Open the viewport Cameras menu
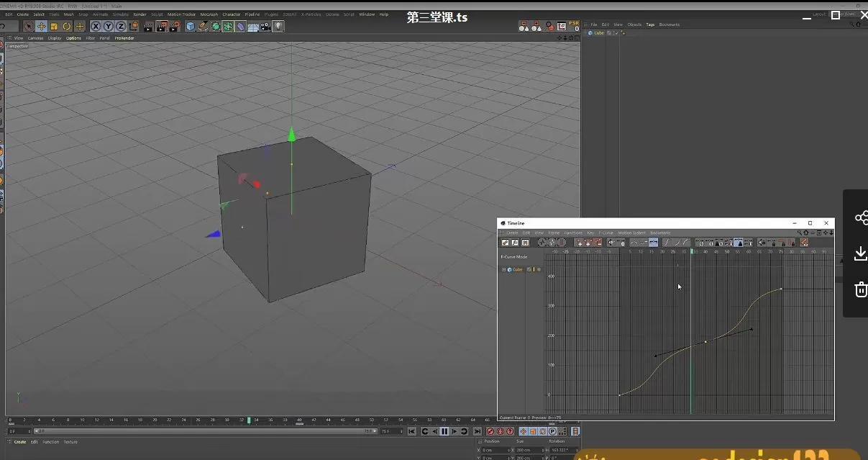Viewport: 868px width, 460px height. click(35, 38)
